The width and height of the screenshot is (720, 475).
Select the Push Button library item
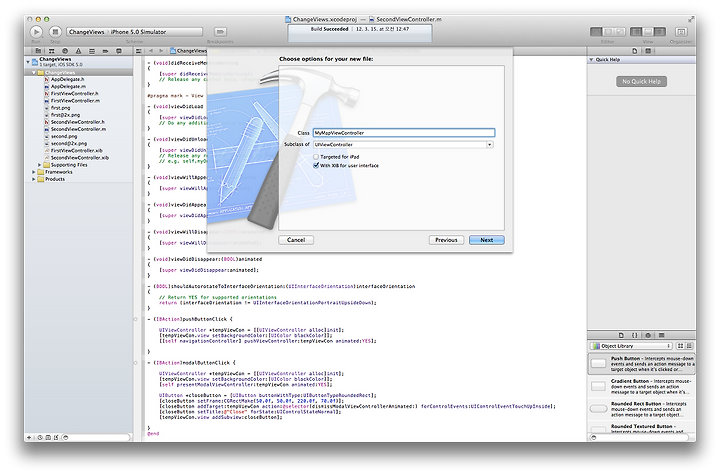coord(641,364)
